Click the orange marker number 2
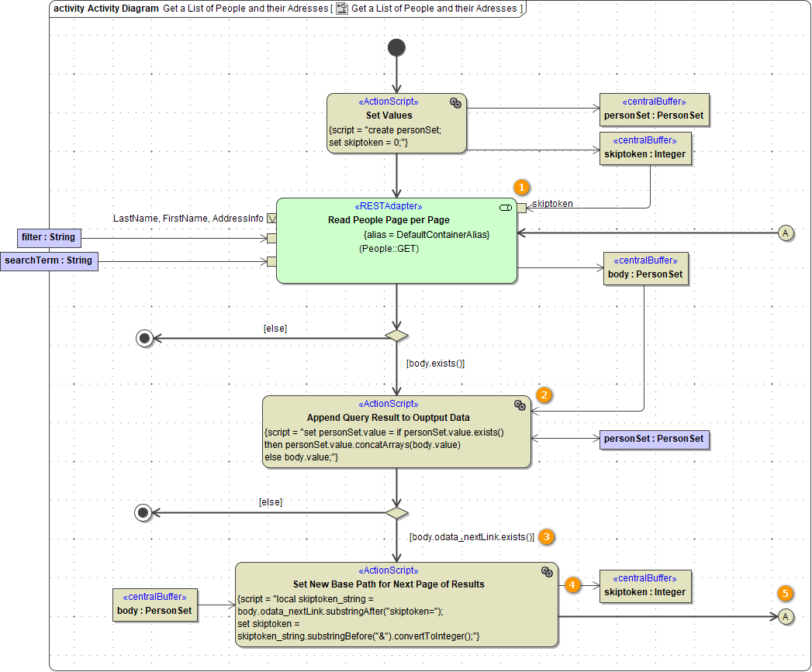 pyautogui.click(x=544, y=395)
